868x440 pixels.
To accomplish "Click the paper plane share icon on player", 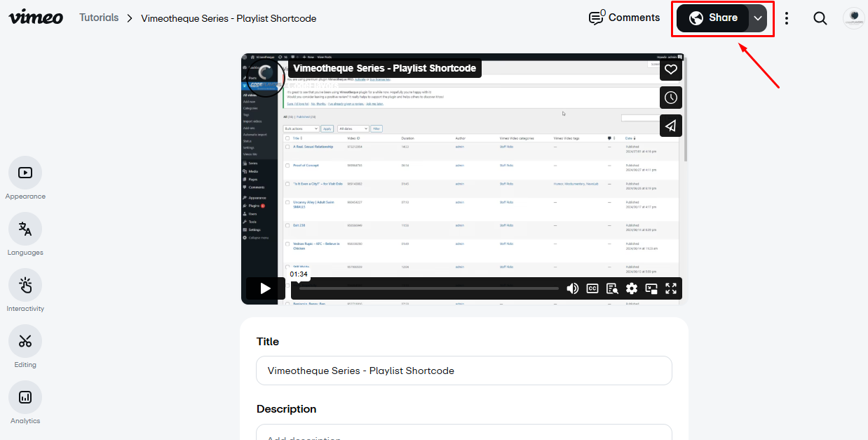I will (671, 125).
